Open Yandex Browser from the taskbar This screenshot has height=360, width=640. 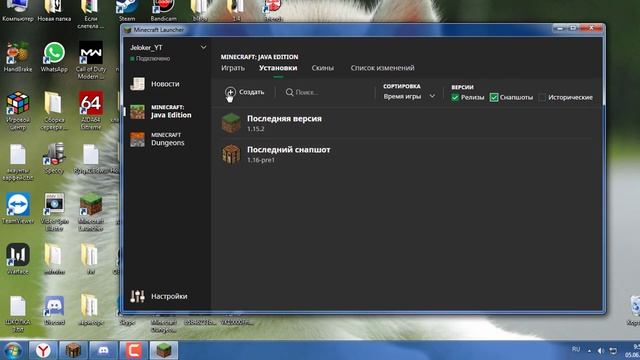tap(43, 351)
